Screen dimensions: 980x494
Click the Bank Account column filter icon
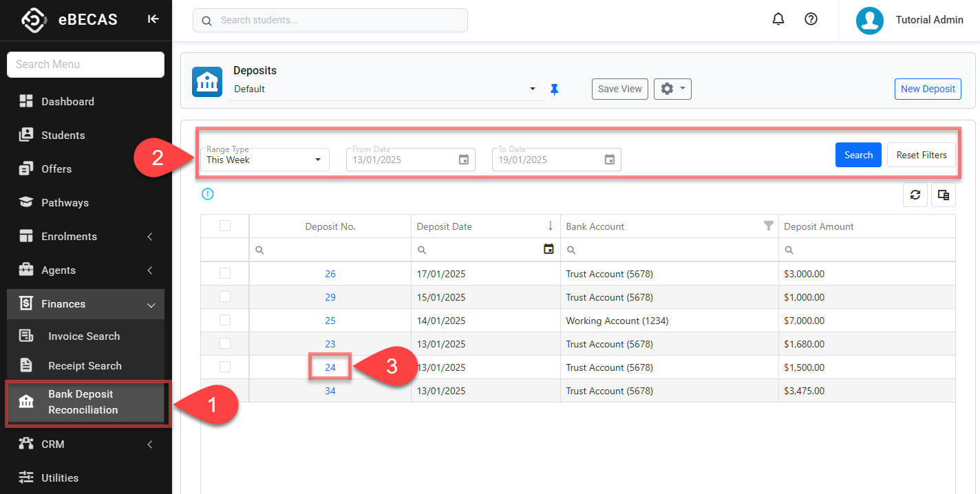tap(769, 226)
